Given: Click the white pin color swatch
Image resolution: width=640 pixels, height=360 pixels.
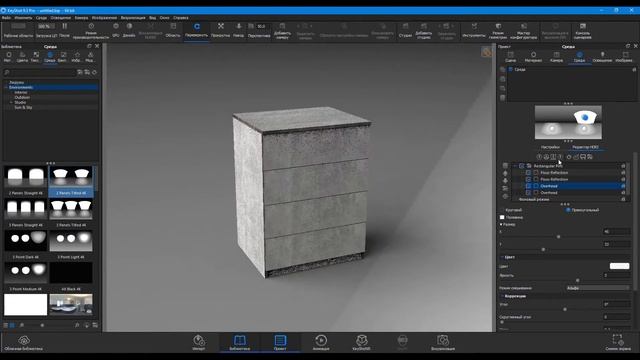Looking at the screenshot, I should 619,266.
